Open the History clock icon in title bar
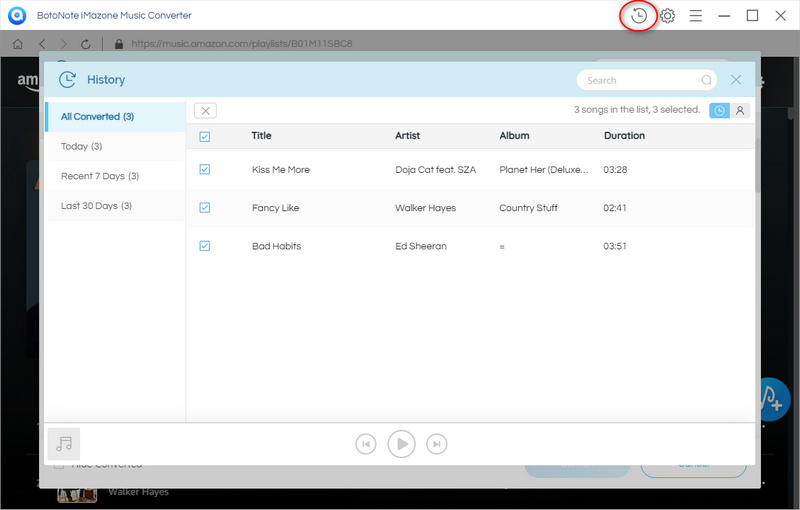800x510 pixels. point(639,16)
